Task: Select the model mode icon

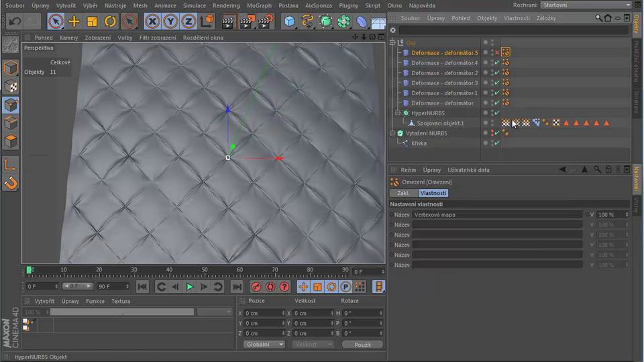Action: [x=11, y=68]
